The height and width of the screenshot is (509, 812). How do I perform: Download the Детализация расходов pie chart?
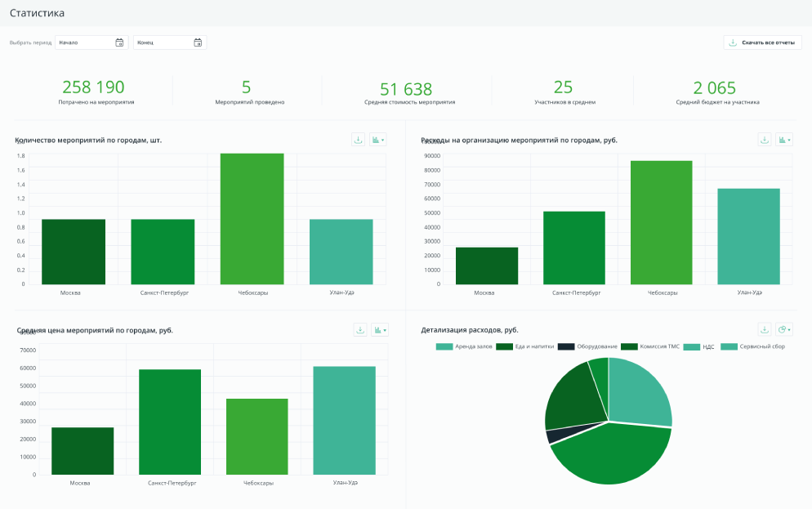[x=764, y=330]
